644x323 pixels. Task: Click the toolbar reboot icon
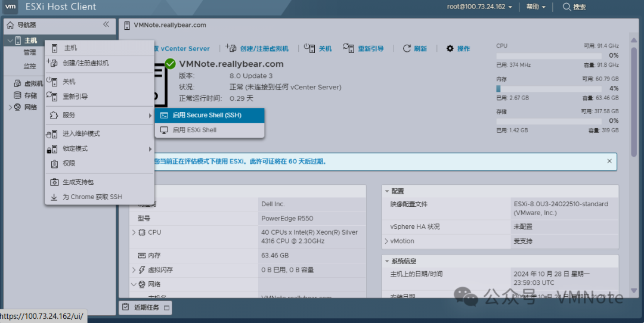click(x=349, y=48)
